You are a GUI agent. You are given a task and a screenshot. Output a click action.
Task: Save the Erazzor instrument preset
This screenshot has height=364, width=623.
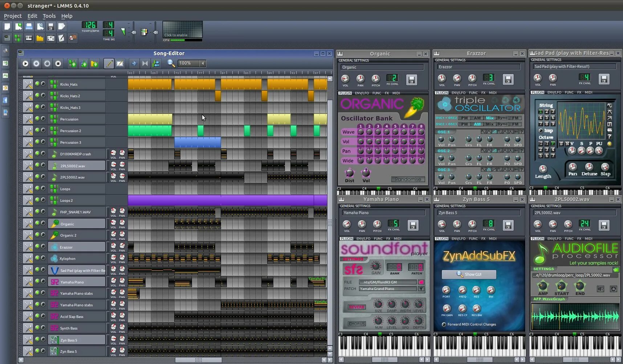[x=508, y=79]
